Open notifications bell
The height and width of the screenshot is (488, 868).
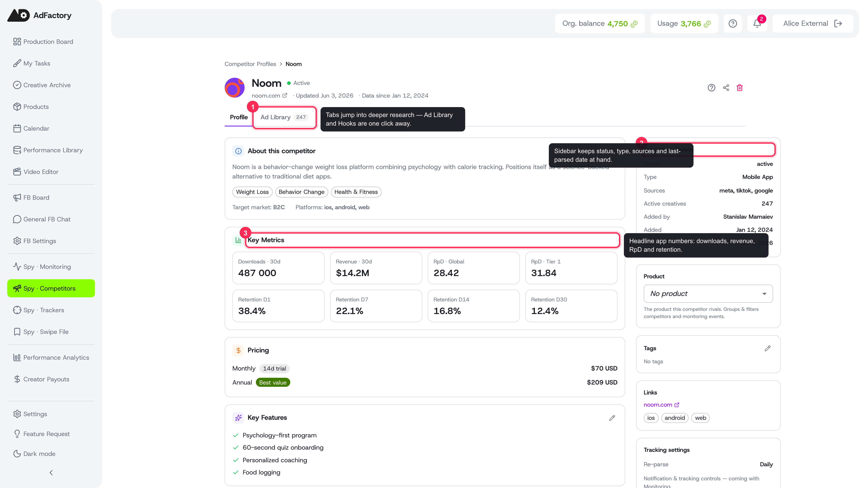pos(757,23)
